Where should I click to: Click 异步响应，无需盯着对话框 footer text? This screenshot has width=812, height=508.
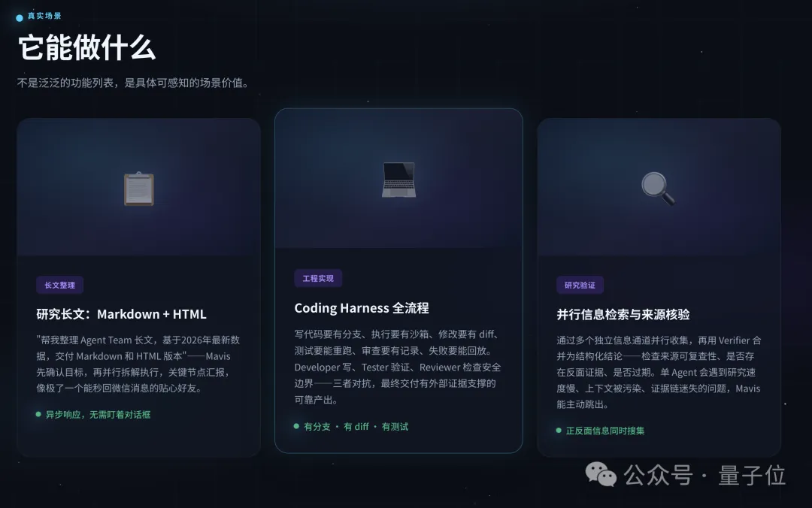click(98, 415)
